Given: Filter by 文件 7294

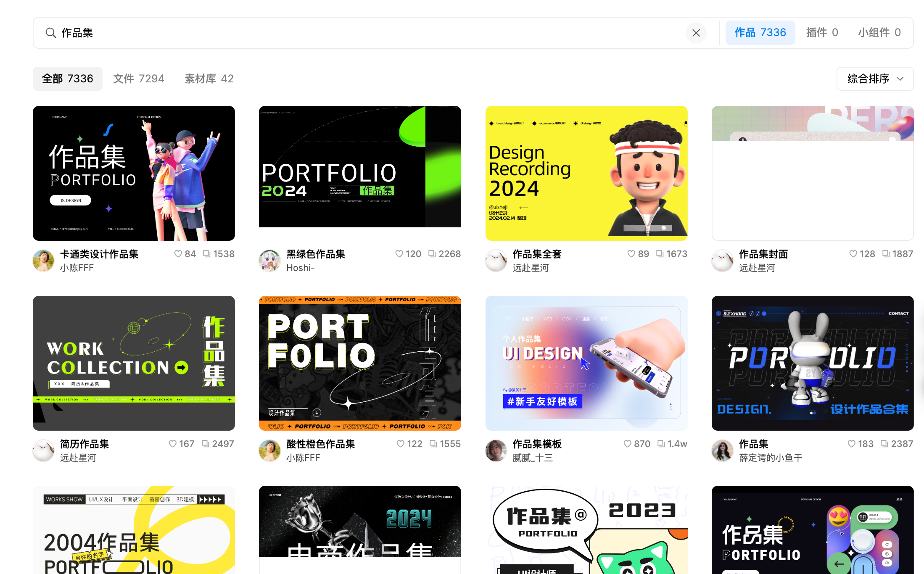Looking at the screenshot, I should click(139, 79).
